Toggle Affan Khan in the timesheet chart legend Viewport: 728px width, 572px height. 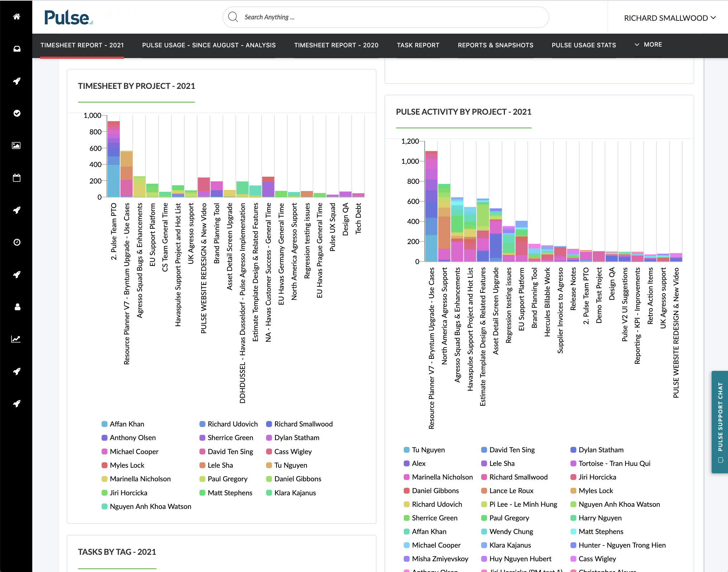pyautogui.click(x=123, y=424)
